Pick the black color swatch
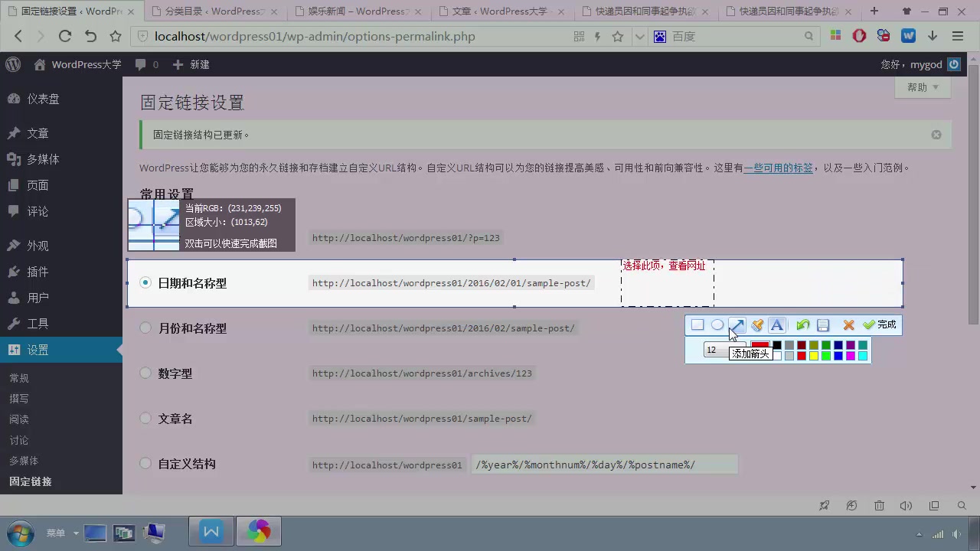Viewport: 980px width, 551px height. [x=777, y=345]
